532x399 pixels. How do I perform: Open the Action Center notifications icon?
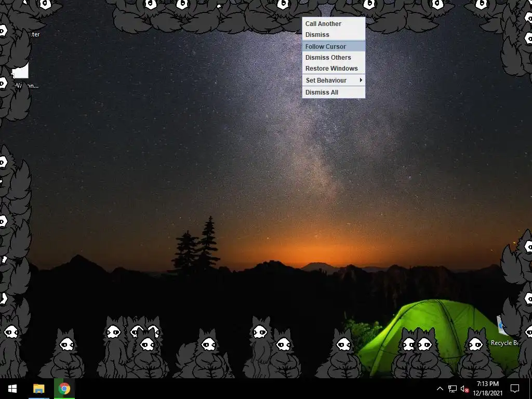click(515, 389)
